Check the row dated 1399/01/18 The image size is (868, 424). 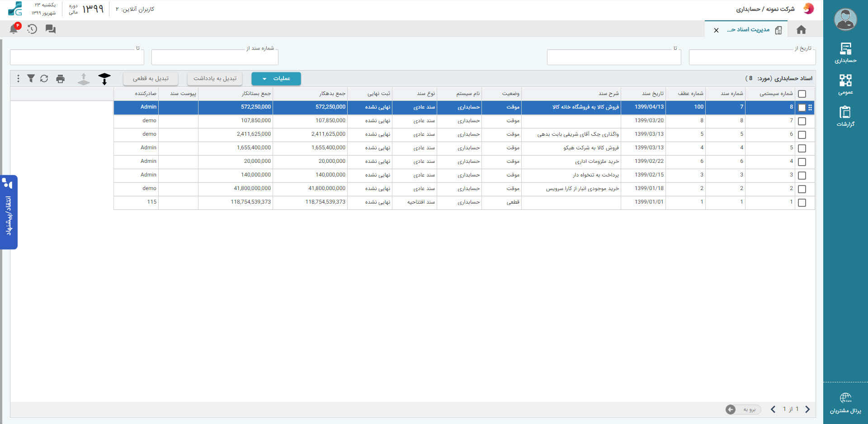(x=802, y=189)
